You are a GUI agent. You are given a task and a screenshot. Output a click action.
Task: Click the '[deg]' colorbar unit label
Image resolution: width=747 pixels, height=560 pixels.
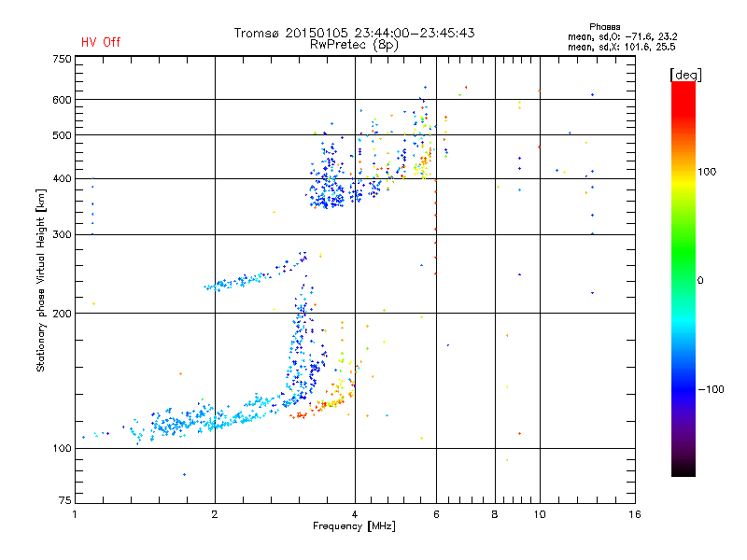click(x=685, y=75)
